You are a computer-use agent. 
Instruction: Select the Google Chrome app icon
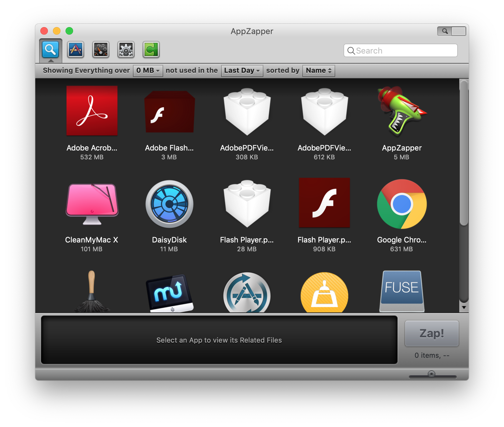(402, 204)
